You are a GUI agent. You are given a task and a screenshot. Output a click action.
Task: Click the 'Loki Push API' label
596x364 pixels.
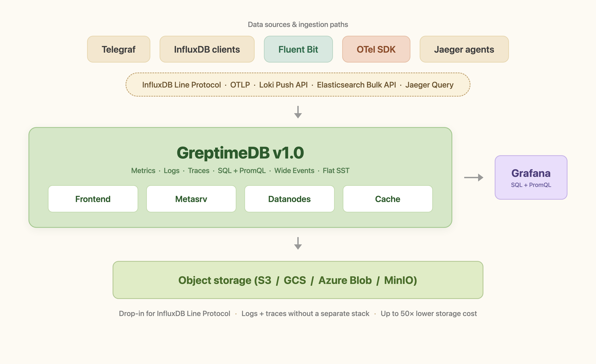283,85
